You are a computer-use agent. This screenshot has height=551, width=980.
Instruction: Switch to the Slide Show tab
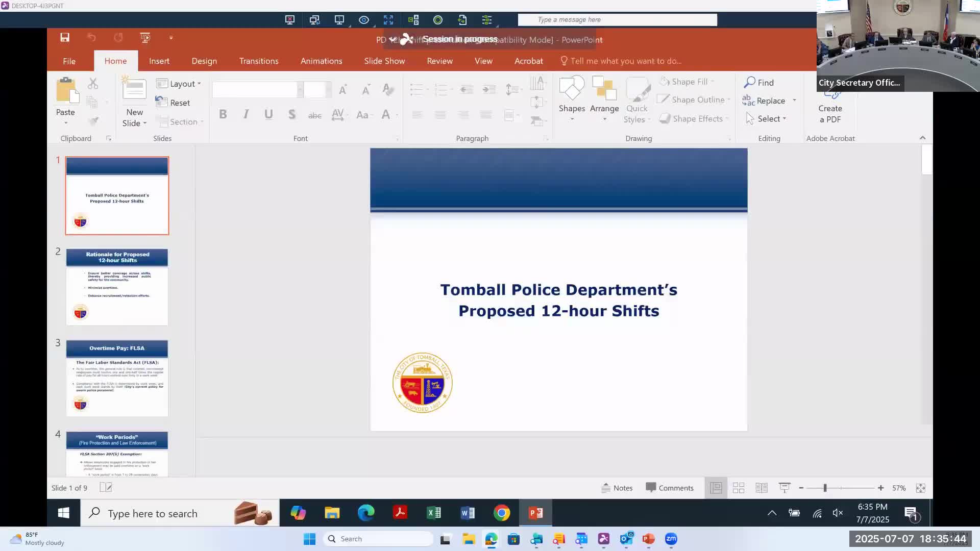coord(384,61)
